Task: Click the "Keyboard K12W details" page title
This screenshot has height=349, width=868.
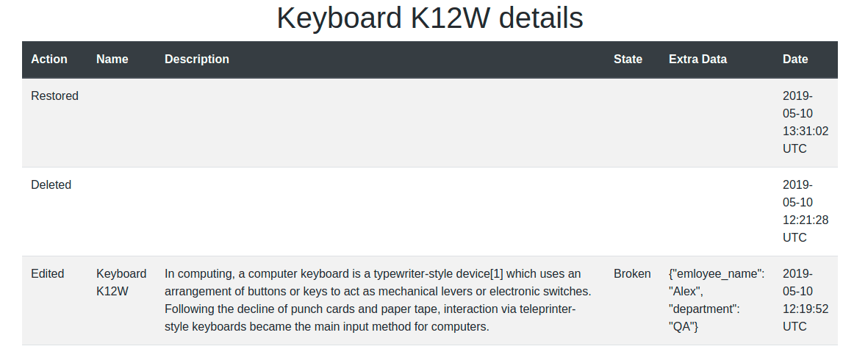Action: click(430, 19)
